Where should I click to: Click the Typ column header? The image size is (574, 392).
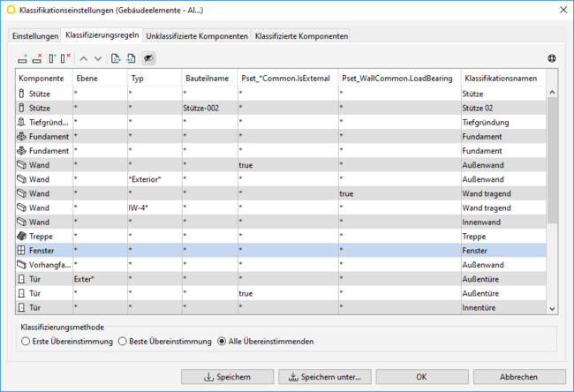pos(155,78)
